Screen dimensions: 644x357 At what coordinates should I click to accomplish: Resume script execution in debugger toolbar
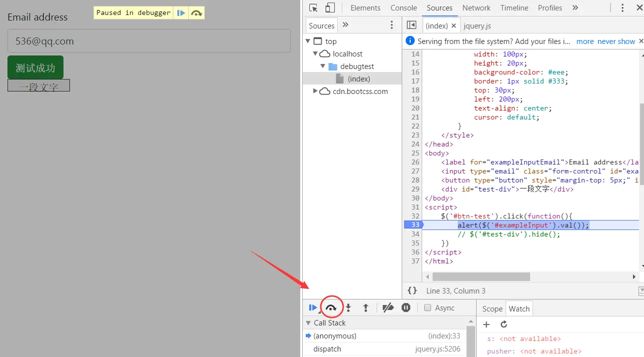(313, 308)
